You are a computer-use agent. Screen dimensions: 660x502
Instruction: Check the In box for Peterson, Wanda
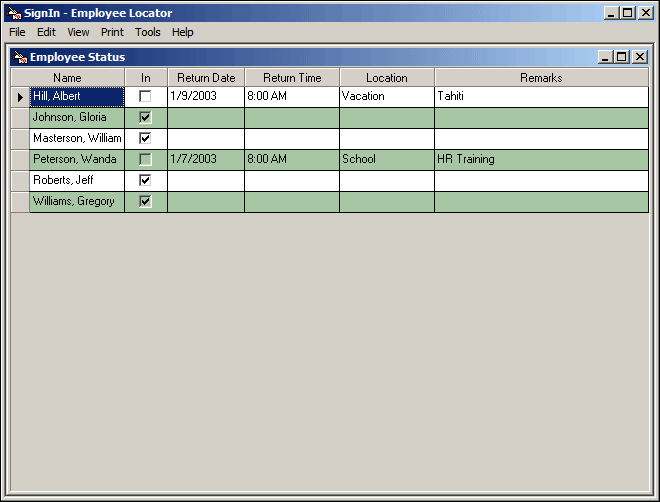[x=145, y=159]
